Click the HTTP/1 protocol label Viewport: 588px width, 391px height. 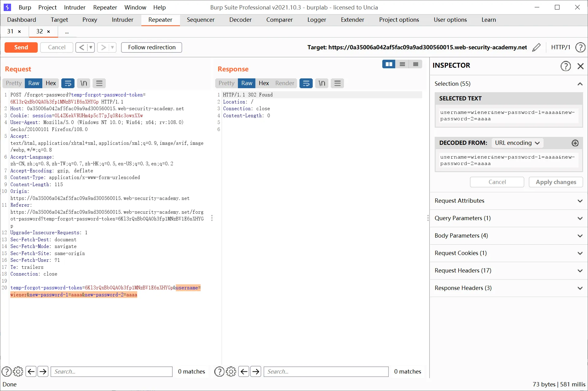tap(560, 47)
